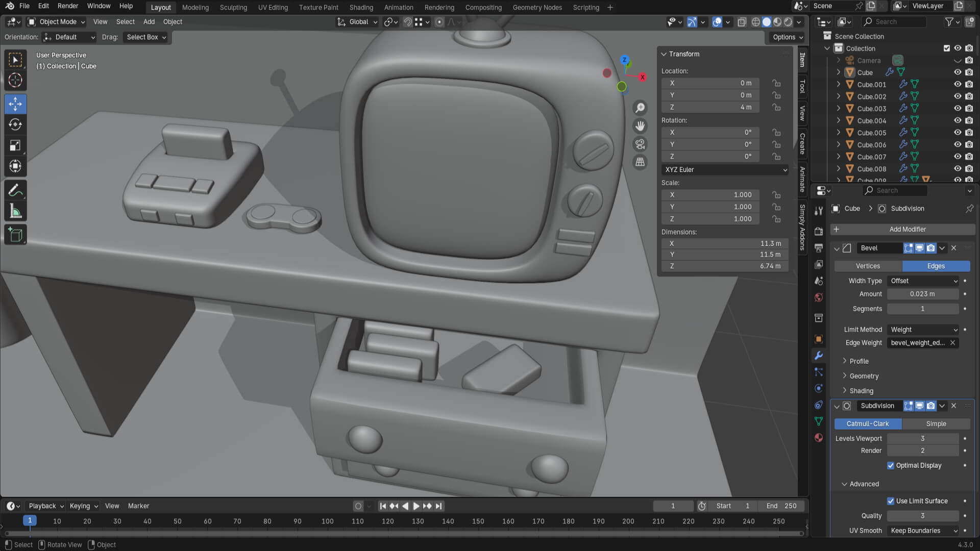Viewport: 980px width, 551px height.
Task: Expand the Profile section of Bevel
Action: (859, 361)
